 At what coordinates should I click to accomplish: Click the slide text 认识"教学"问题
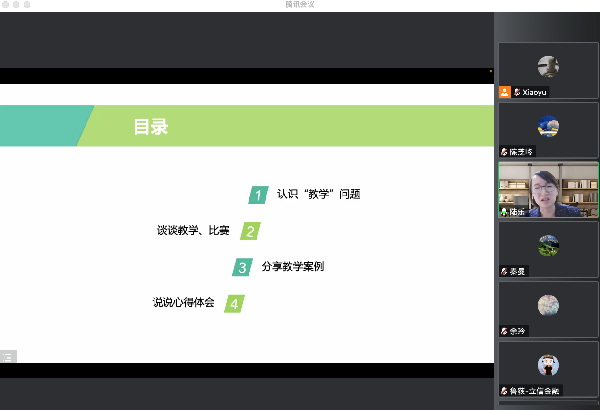click(x=318, y=194)
